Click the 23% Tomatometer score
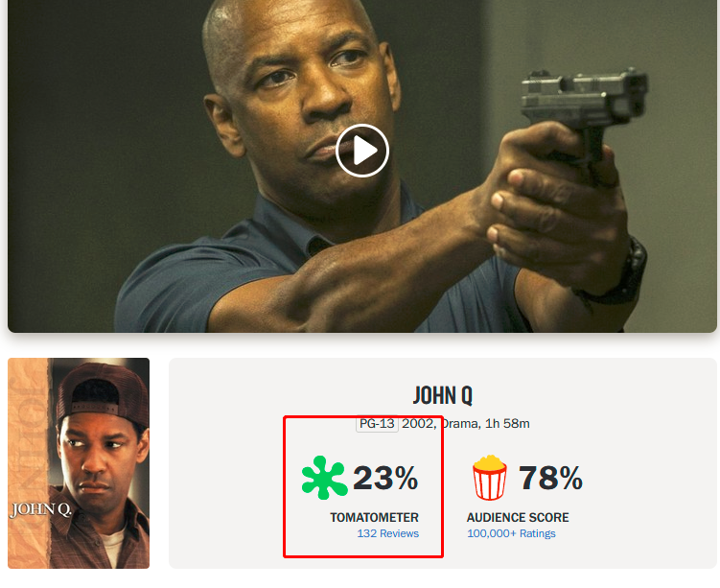This screenshot has width=720, height=588. point(385,478)
